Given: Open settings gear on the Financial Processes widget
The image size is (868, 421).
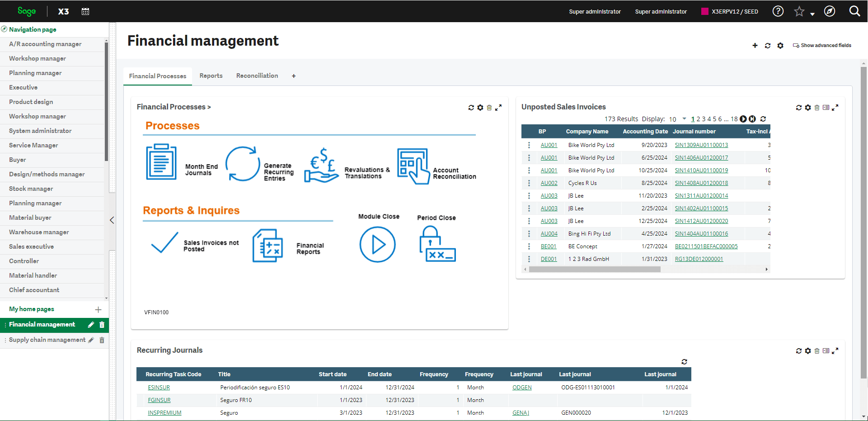Looking at the screenshot, I should (480, 108).
